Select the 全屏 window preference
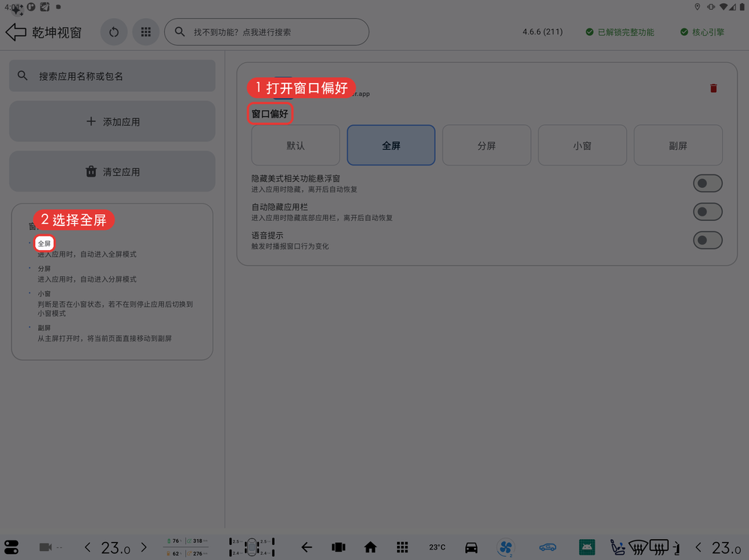Image resolution: width=749 pixels, height=560 pixels. [391, 145]
